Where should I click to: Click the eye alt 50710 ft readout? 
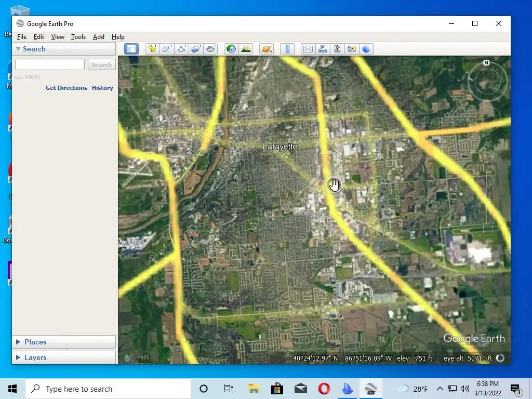pyautogui.click(x=468, y=358)
